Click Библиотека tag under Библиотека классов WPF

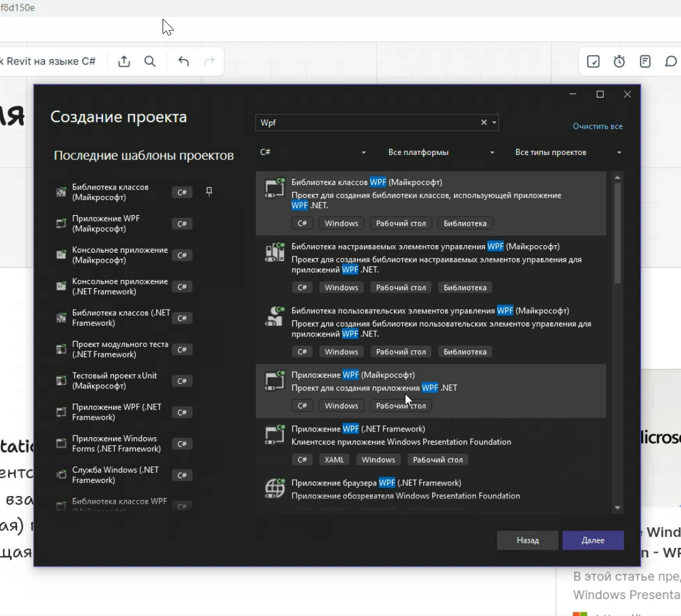tap(465, 223)
